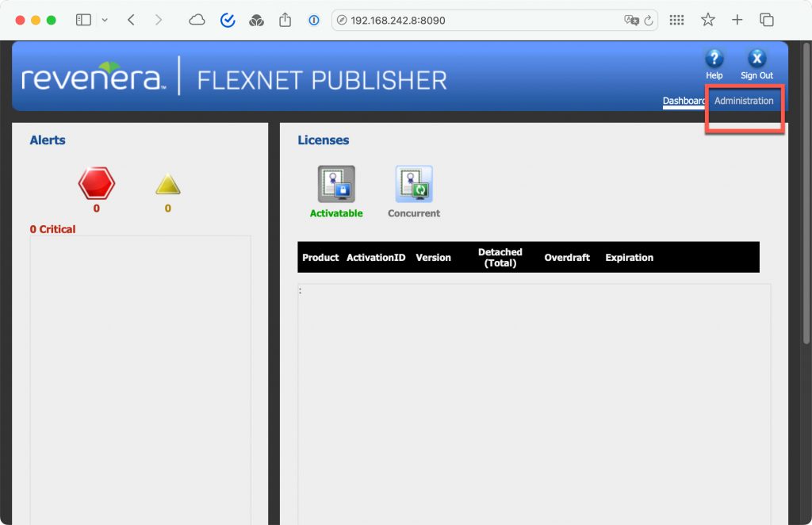
Task: Bookmark page with the star icon
Action: [x=707, y=20]
